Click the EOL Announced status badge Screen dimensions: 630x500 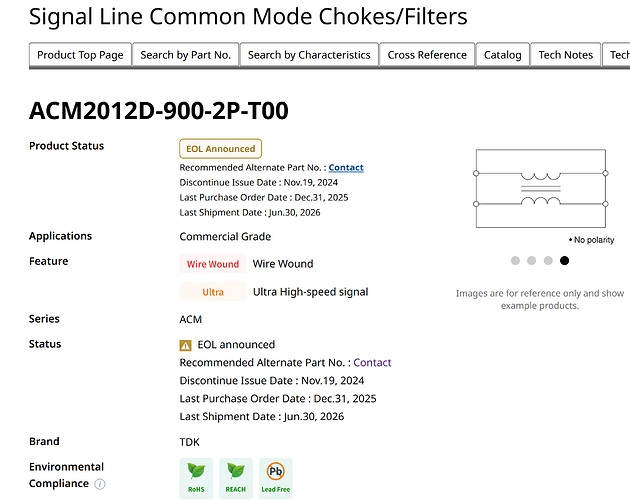(221, 149)
